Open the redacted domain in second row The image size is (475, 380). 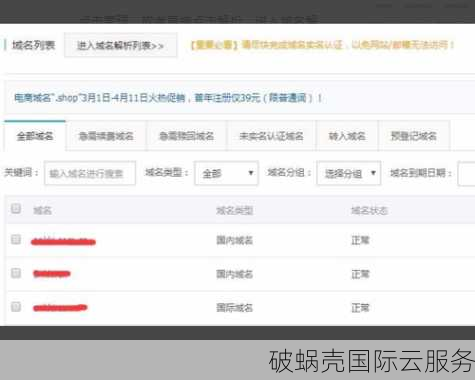[52, 274]
